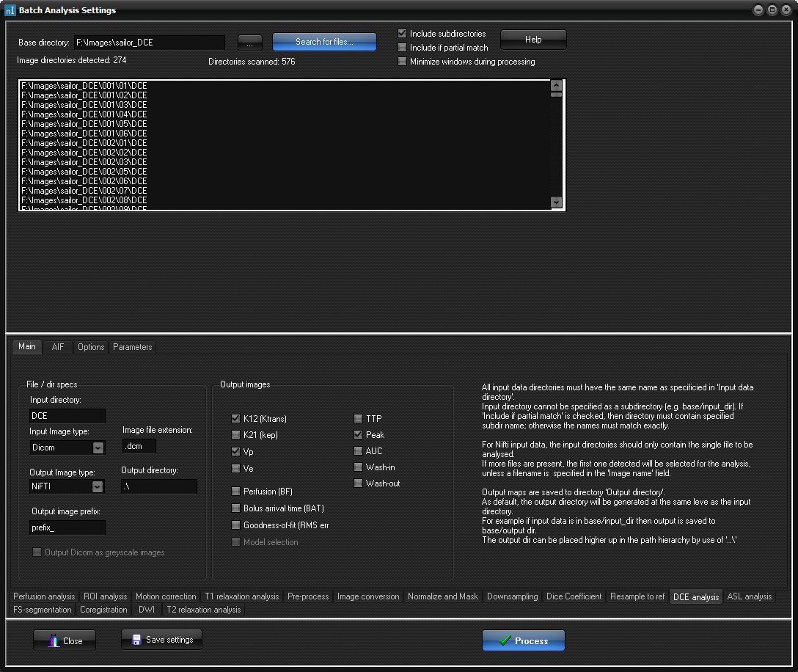
Task: Click the scroll up arrow in directory list
Action: pyautogui.click(x=556, y=85)
